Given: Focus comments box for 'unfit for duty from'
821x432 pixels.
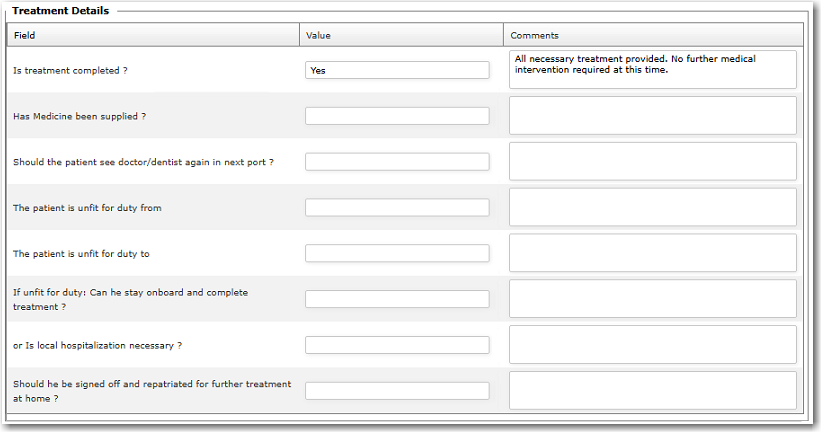Looking at the screenshot, I should tap(652, 208).
